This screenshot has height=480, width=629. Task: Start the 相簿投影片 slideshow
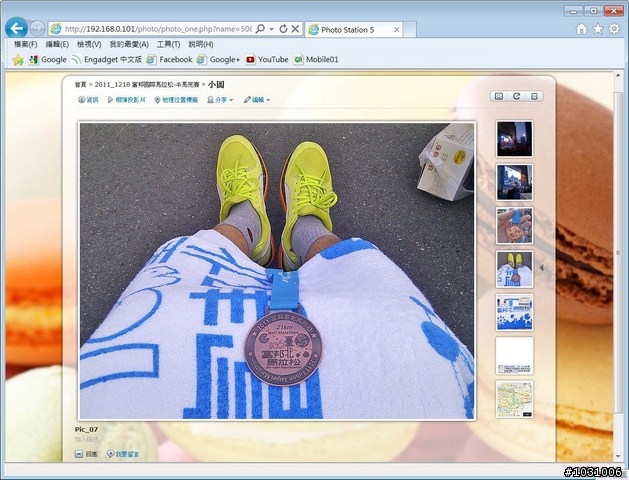(126, 100)
